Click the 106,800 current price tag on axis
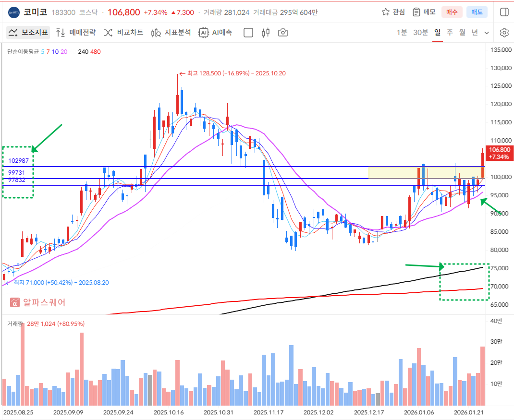Screen dimensions: 514x420 point(499,153)
